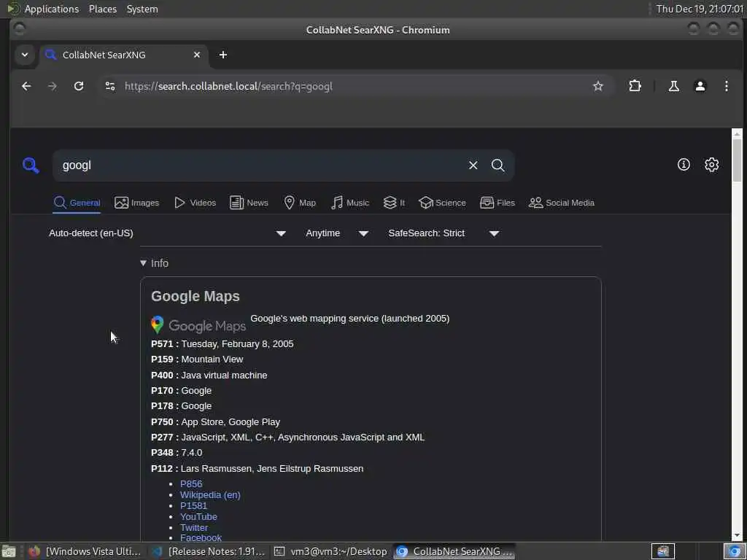The image size is (747, 560).
Task: Open the Extensions puzzle icon
Action: coord(635,86)
